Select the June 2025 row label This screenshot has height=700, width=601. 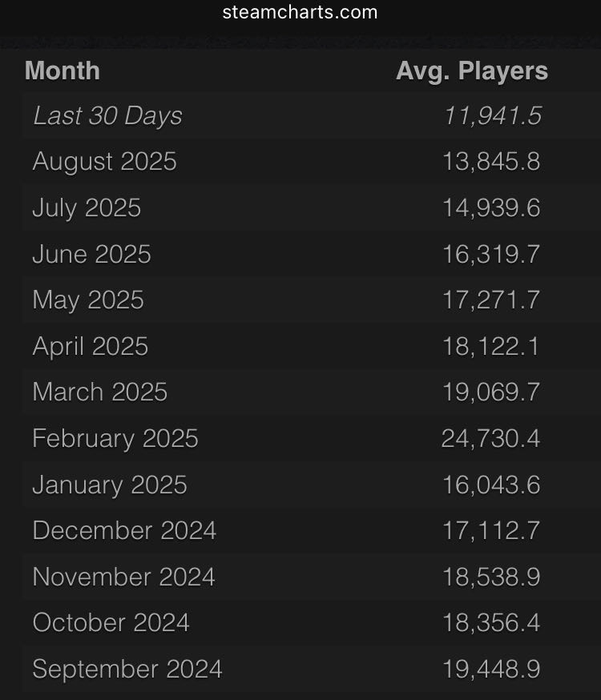click(91, 254)
